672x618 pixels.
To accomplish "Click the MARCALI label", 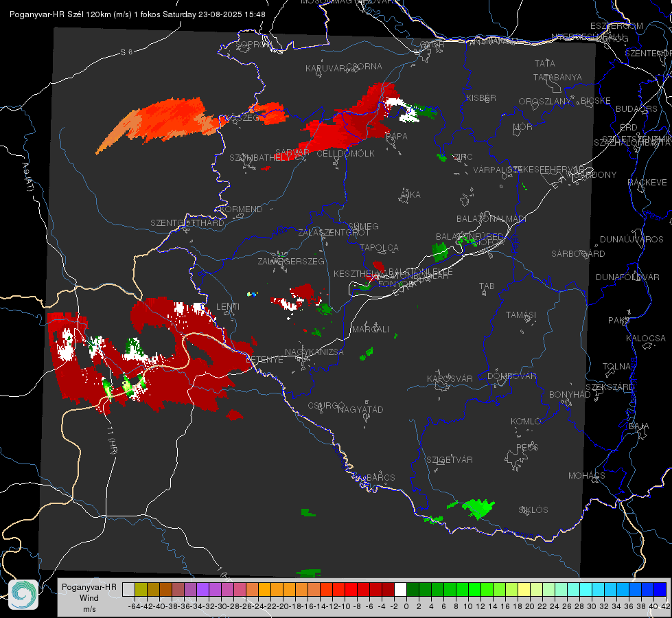I will coord(371,329).
